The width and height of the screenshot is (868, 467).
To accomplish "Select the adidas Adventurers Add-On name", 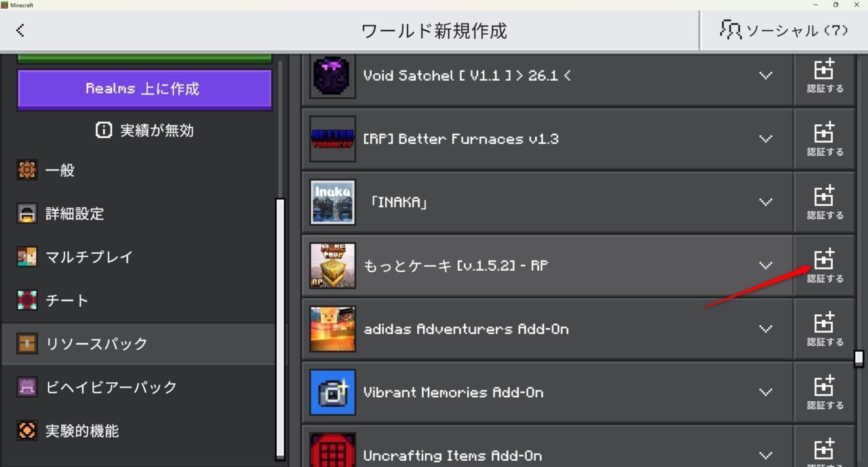I will pos(467,329).
